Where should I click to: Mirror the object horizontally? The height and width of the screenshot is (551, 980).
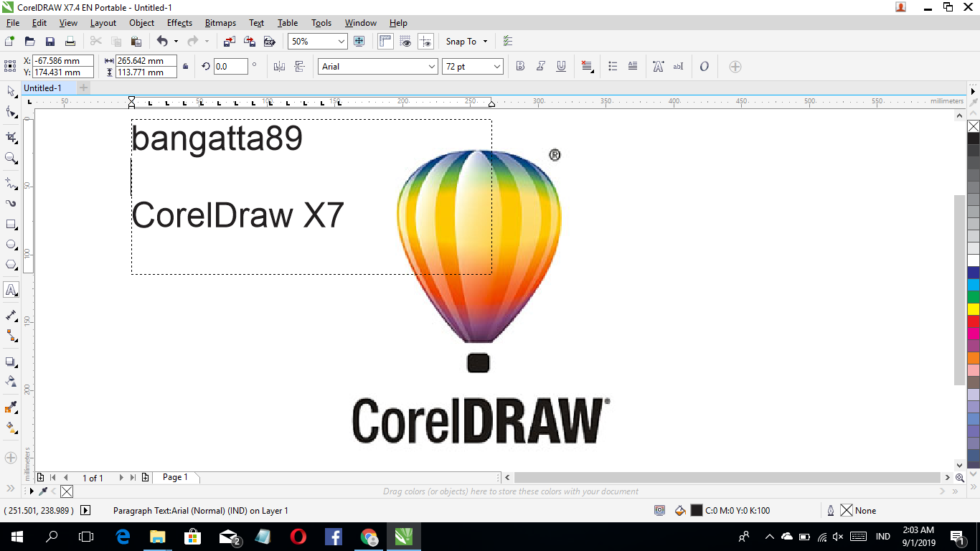(280, 67)
